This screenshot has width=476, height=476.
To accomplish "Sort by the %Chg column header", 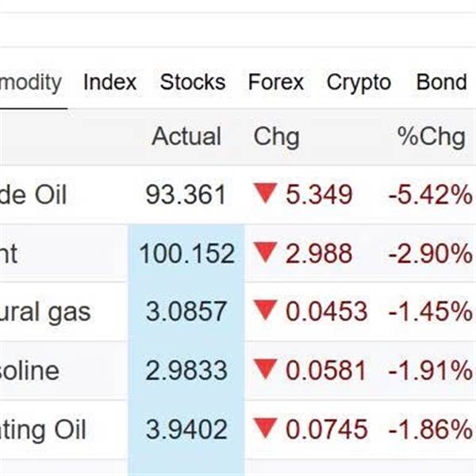I will click(431, 136).
